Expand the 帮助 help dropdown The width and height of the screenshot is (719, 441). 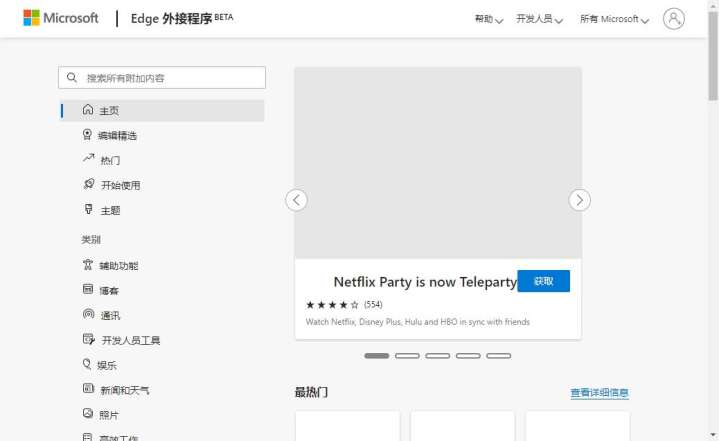(488, 19)
